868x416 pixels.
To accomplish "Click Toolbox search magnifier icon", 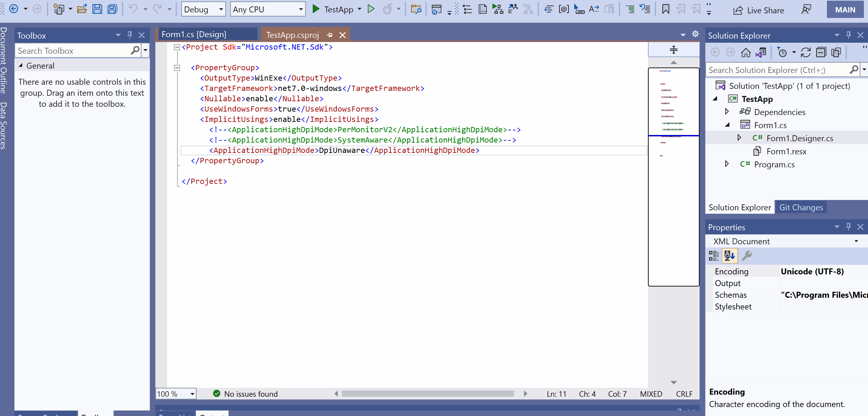I will click(x=135, y=51).
